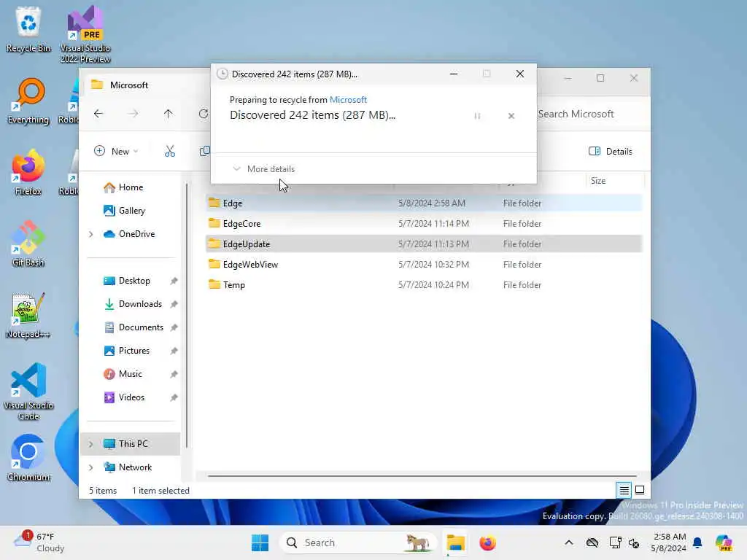Click the OneDrive cloud tray icon
Screen dimensions: 747x560
(592, 542)
